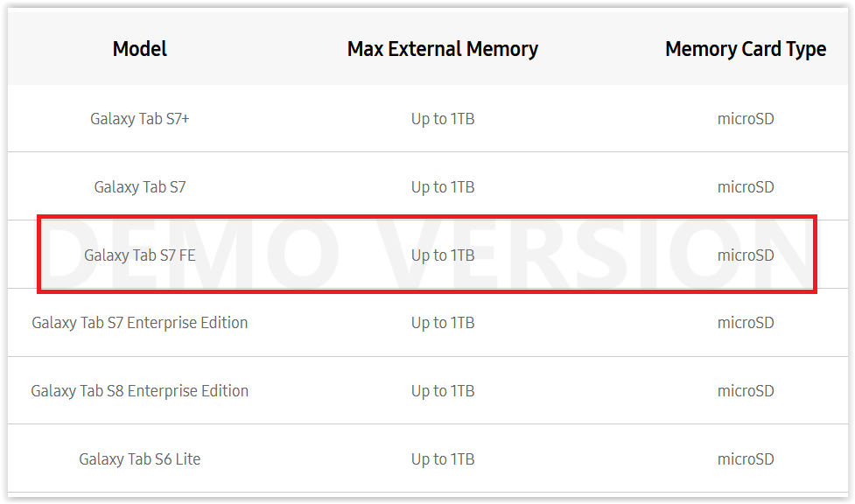Click microSD in the Galaxy Tab S7 row
This screenshot has width=855, height=504.
coord(746,187)
